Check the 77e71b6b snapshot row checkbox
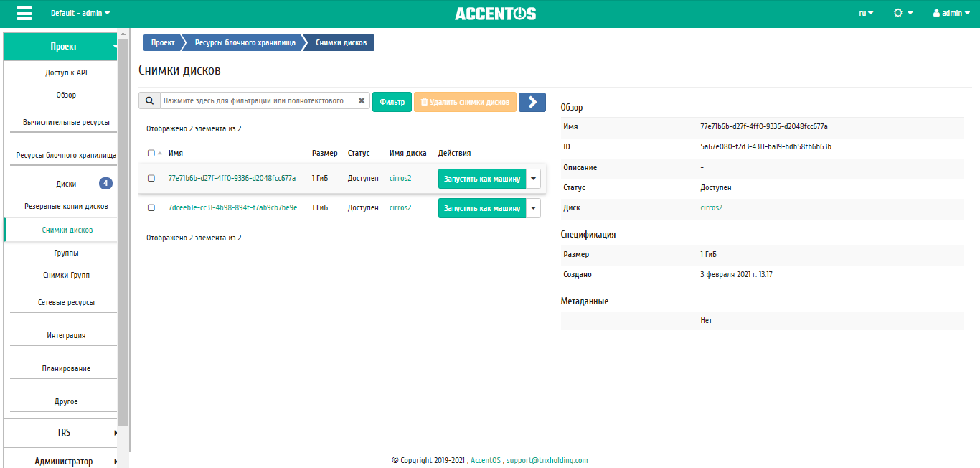980x468 pixels. [151, 179]
